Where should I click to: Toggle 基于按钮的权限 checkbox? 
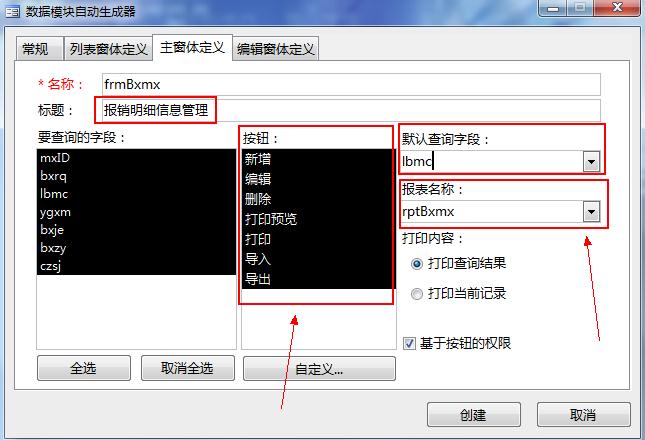409,343
